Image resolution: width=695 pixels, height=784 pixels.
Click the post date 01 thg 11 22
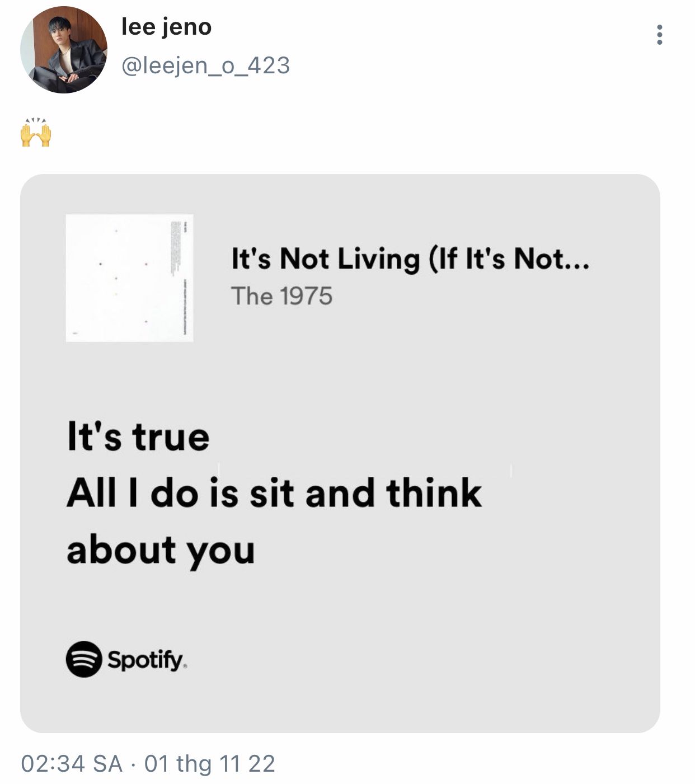point(210,764)
